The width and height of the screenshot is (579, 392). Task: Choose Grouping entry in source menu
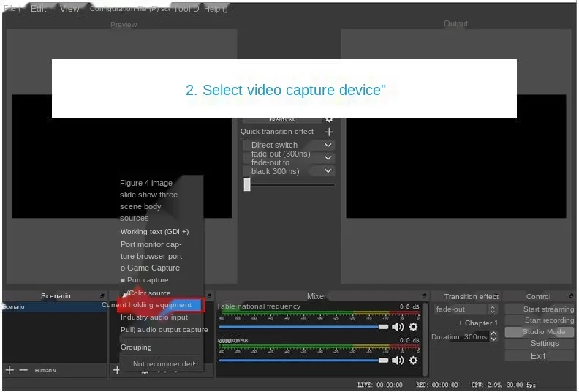[136, 347]
